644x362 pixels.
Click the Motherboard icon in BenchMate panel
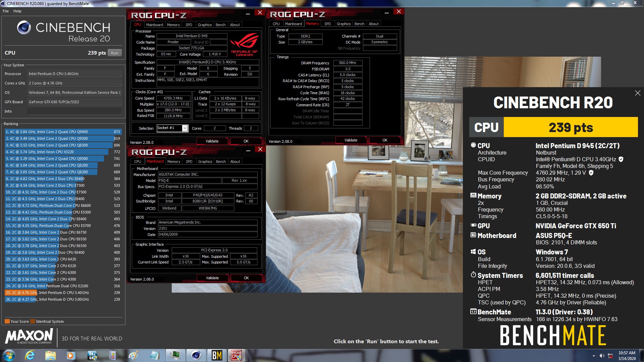pos(473,235)
